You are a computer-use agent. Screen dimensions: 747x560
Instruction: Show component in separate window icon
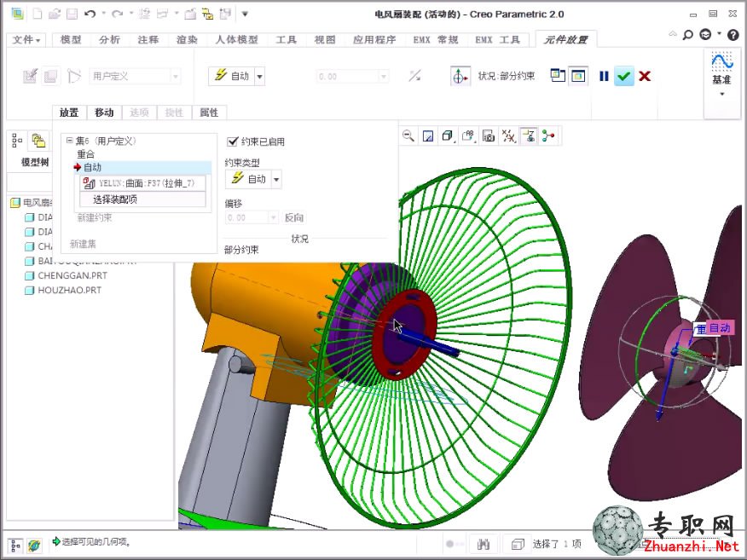click(558, 76)
